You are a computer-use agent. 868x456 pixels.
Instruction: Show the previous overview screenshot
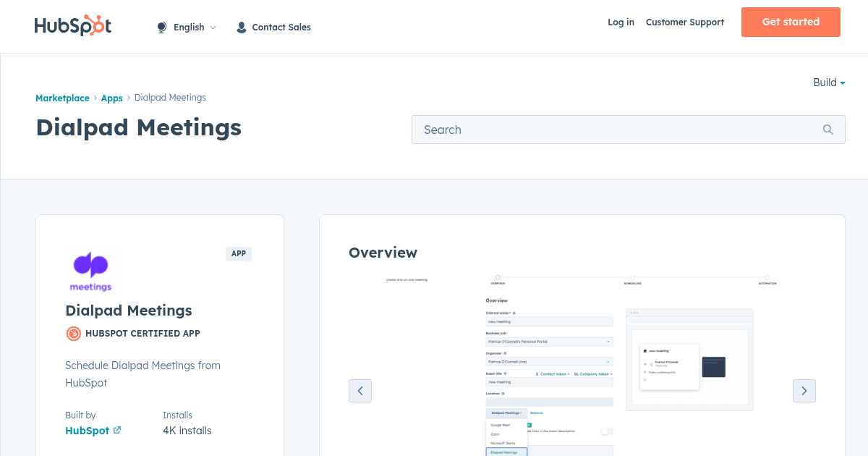pos(360,391)
